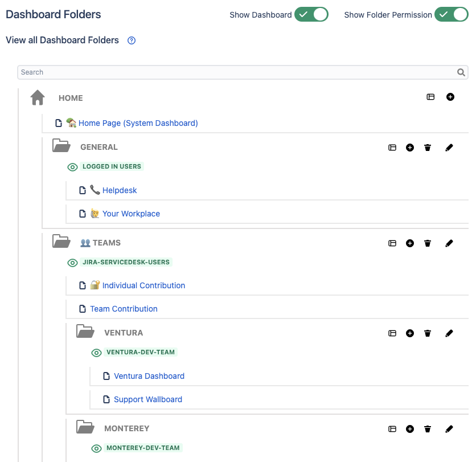This screenshot has height=462, width=476.
Task: Delete the GENERAL folder via trash icon
Action: (428, 148)
